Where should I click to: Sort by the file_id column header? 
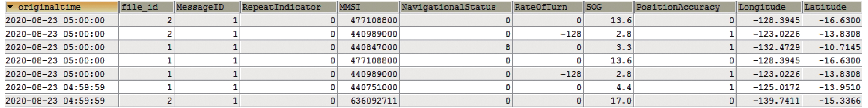click(x=146, y=7)
